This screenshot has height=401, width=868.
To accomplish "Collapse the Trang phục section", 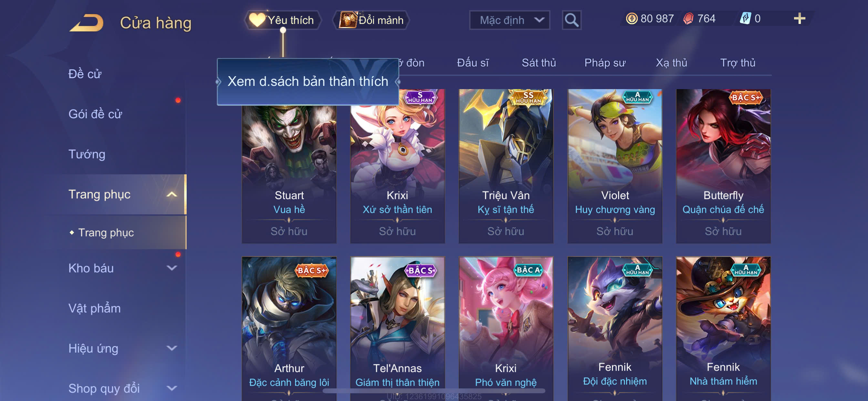I will click(x=123, y=194).
